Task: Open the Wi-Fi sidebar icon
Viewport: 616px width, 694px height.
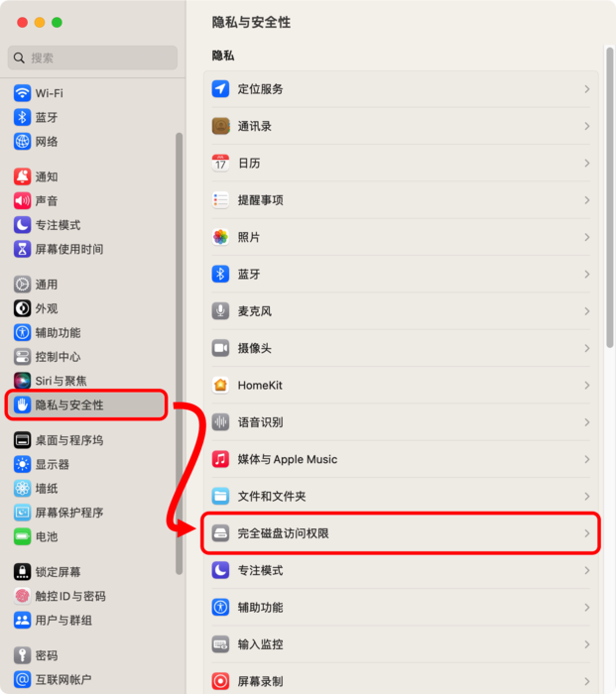Action: pos(22,93)
